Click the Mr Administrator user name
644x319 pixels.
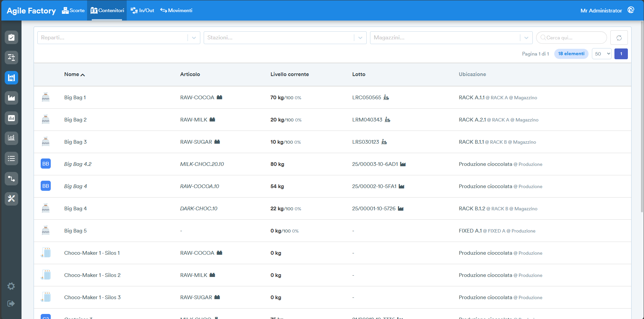601,10
